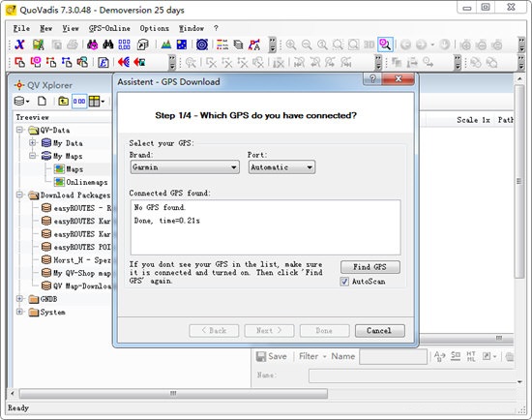The image size is (532, 420).
Task: Click the QV Xplorer X toolbar icon
Action: (19, 45)
